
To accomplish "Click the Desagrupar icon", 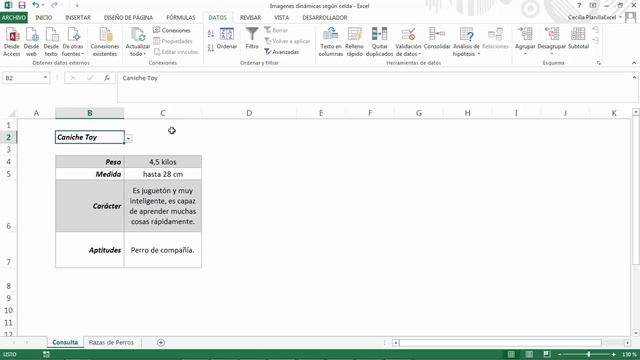I will (551, 35).
